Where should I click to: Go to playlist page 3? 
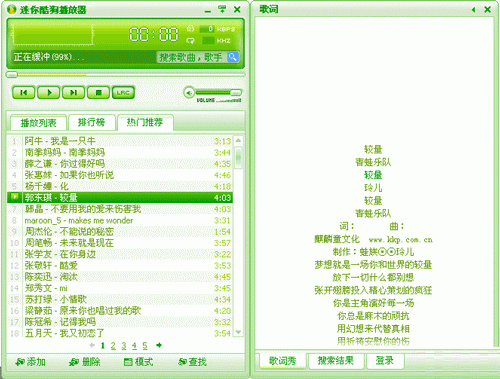pos(124,346)
